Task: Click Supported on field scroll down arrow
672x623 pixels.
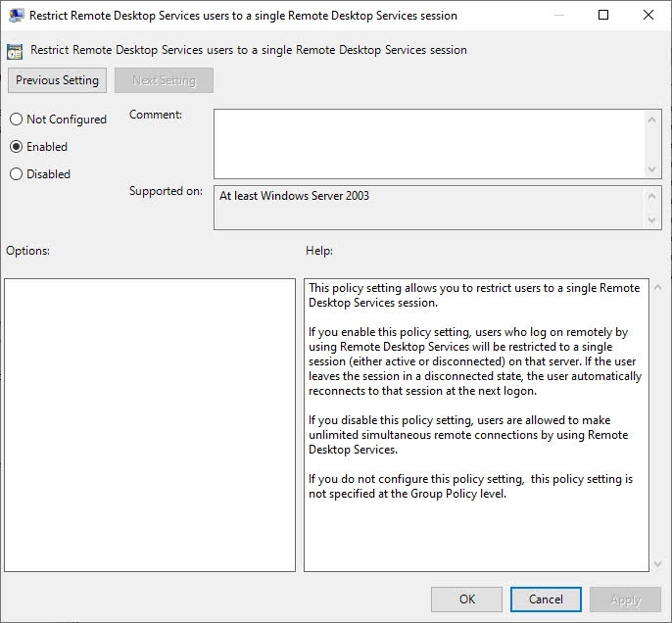Action: [x=651, y=220]
